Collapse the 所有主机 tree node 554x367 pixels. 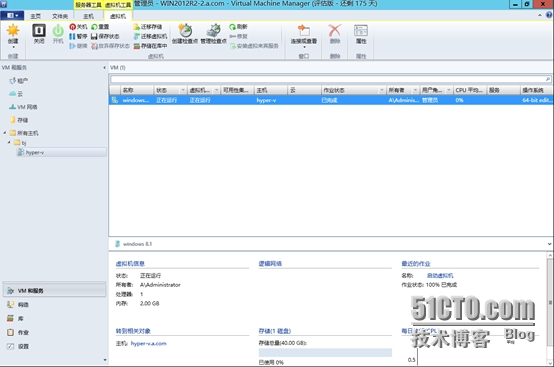[5, 133]
